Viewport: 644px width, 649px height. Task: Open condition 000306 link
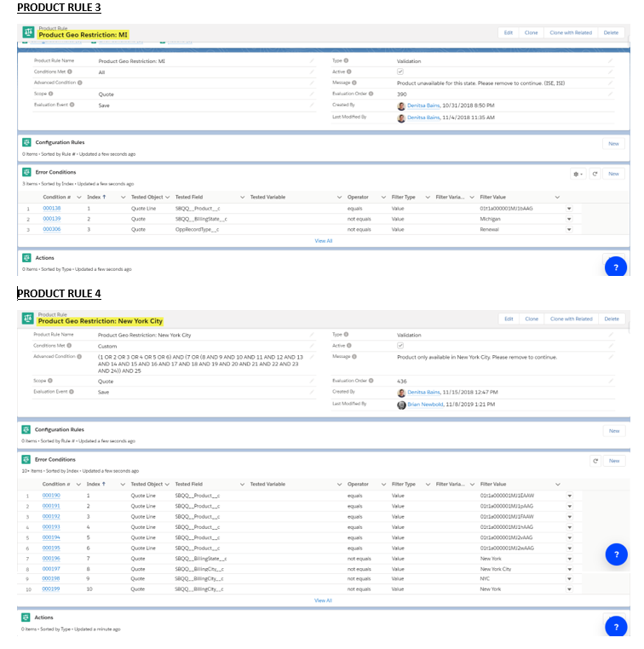(52, 229)
